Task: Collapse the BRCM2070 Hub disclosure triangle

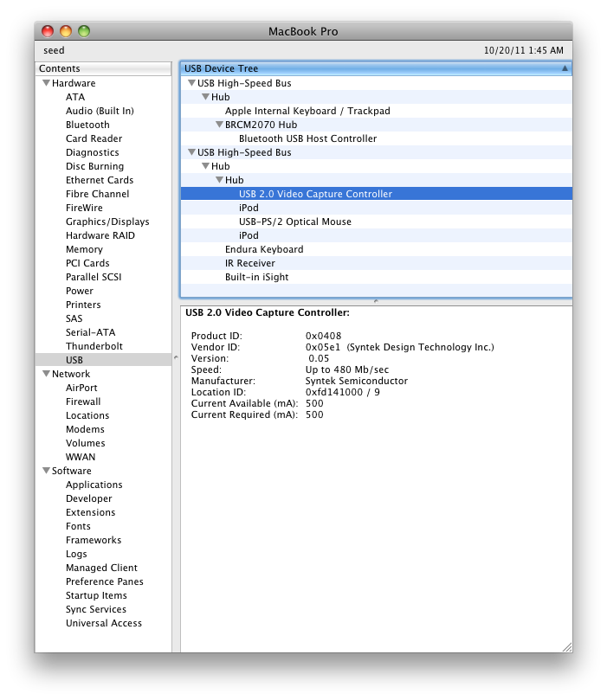Action: click(220, 125)
